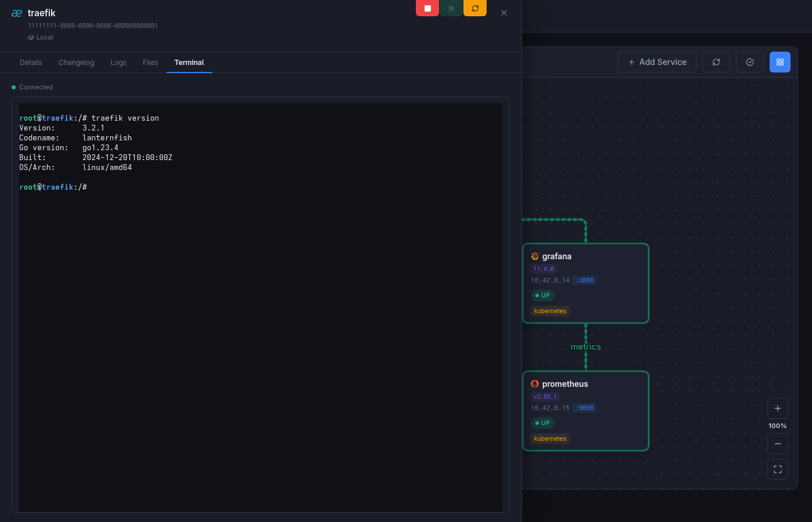This screenshot has height=522, width=812.
Task: Click grafana IP 10.42.0.14
Action: click(x=550, y=280)
